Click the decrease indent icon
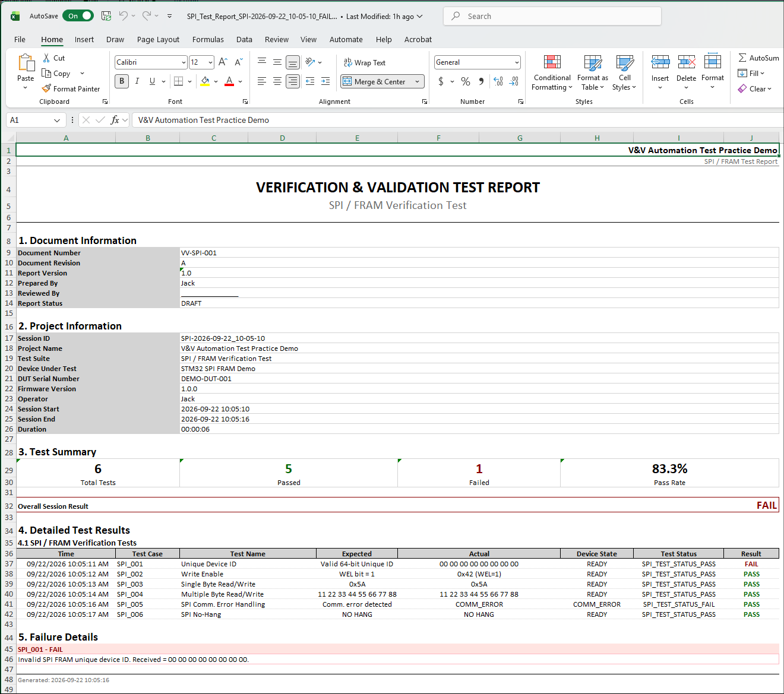Viewport: 784px width, 694px height. point(310,81)
